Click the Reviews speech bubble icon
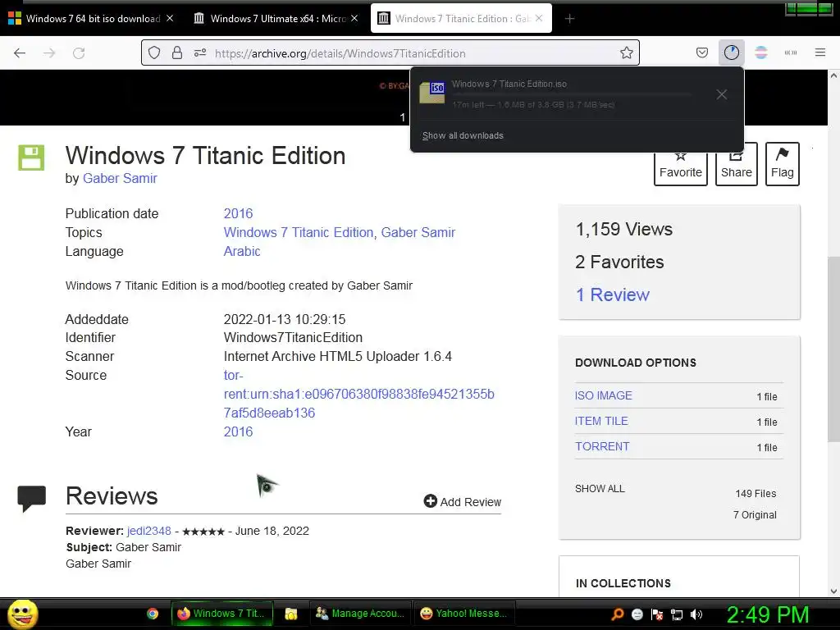This screenshot has height=630, width=840. 32,498
